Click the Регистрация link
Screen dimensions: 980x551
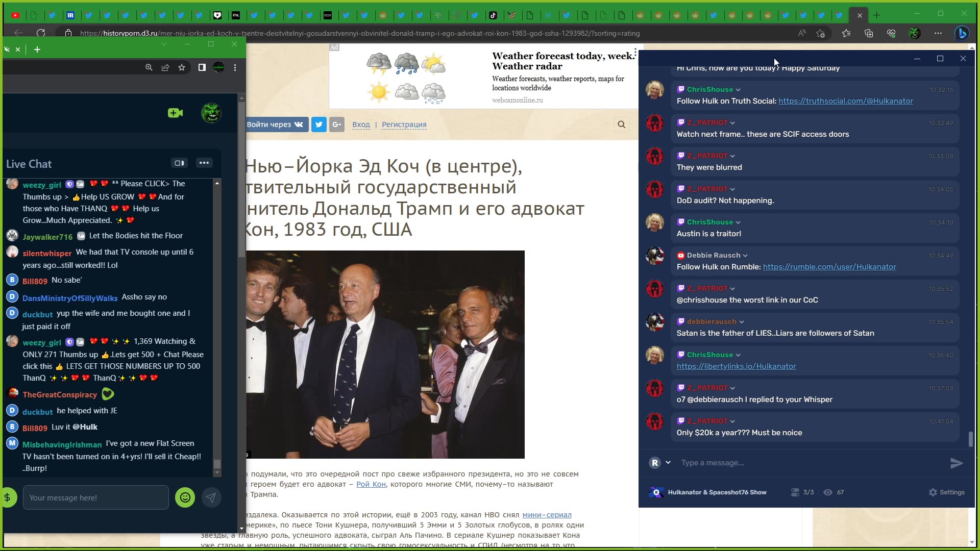coord(404,124)
